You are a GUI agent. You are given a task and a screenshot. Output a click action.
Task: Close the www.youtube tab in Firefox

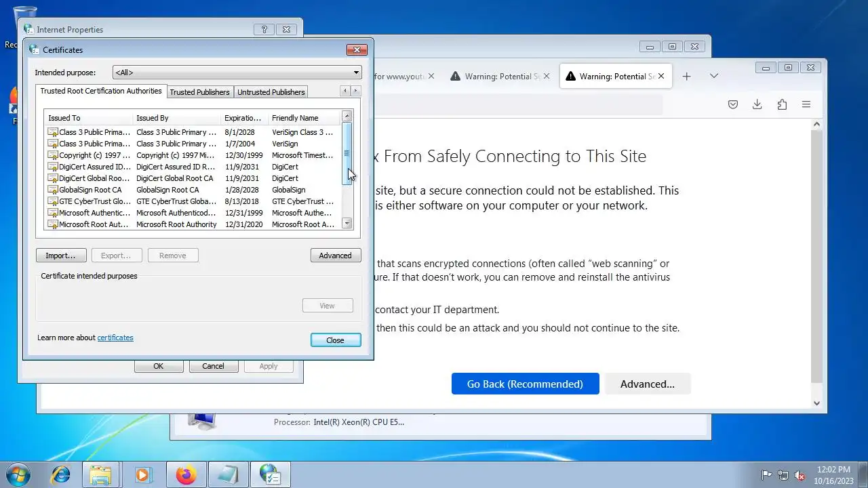pyautogui.click(x=431, y=77)
